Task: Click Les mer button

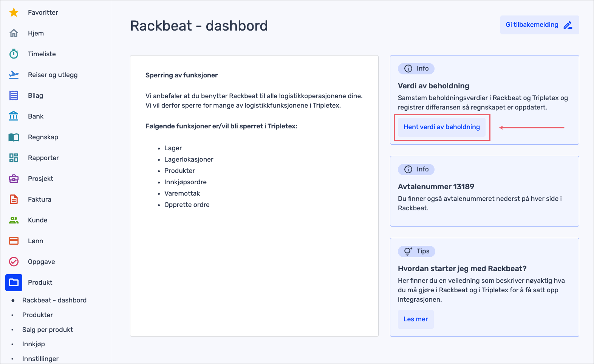Action: tap(416, 319)
